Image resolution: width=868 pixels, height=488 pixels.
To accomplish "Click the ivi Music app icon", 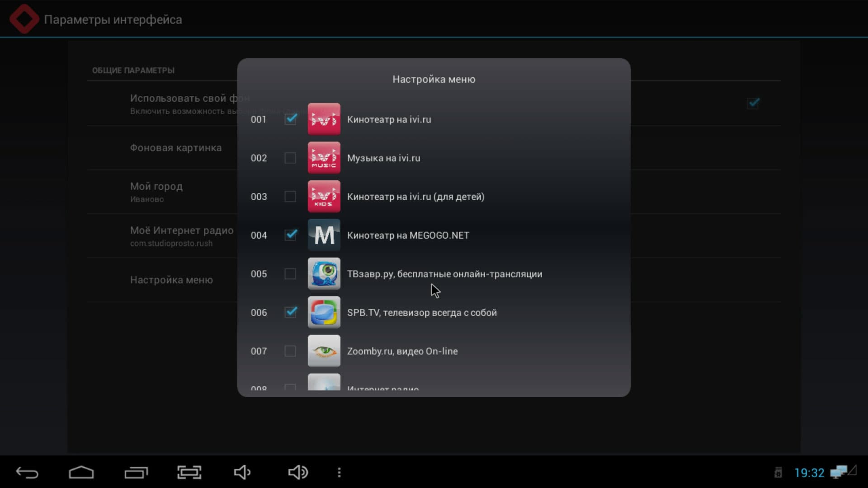I will [x=324, y=158].
